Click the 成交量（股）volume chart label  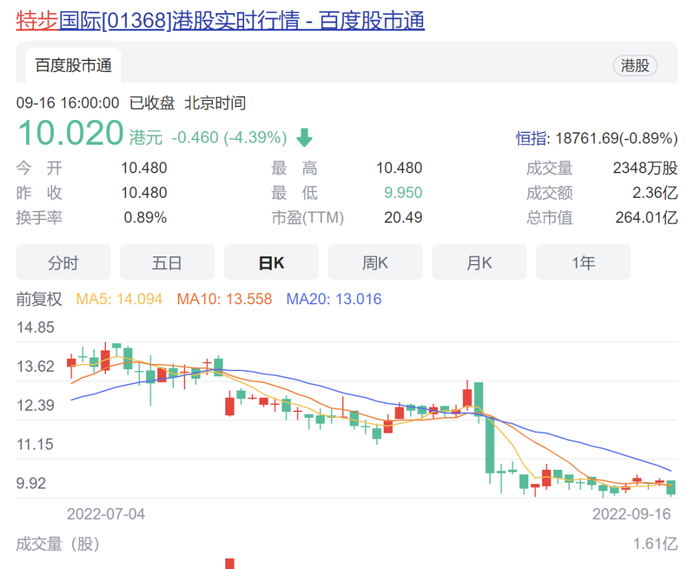[58, 544]
